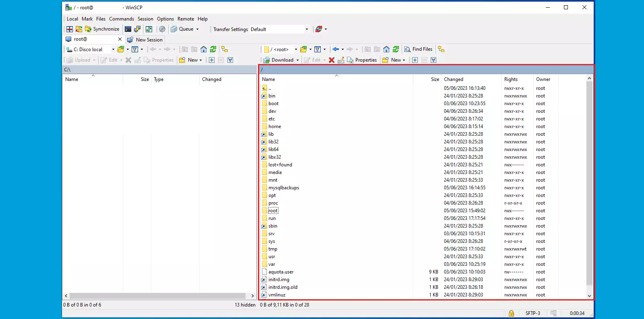This screenshot has height=319, width=644.
Task: Toggle local panel directory tree
Action: pyautogui.click(x=225, y=49)
